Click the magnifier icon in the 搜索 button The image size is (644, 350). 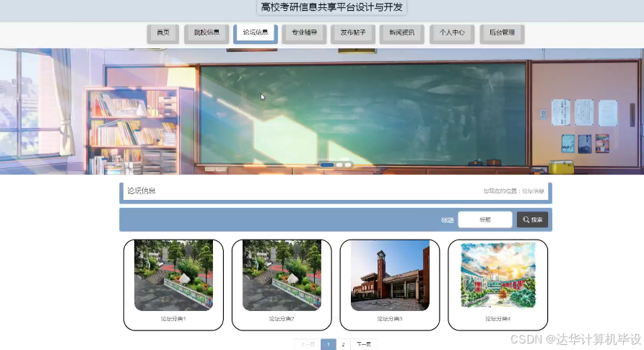(x=526, y=220)
